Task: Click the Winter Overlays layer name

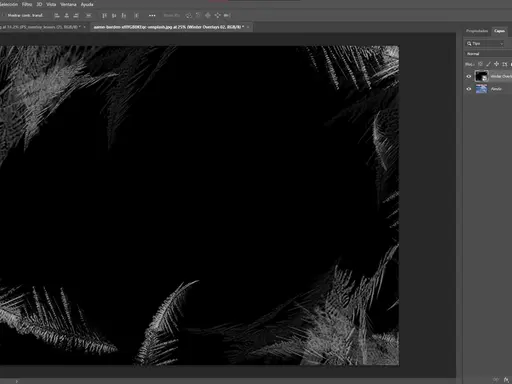Action: pyautogui.click(x=501, y=76)
